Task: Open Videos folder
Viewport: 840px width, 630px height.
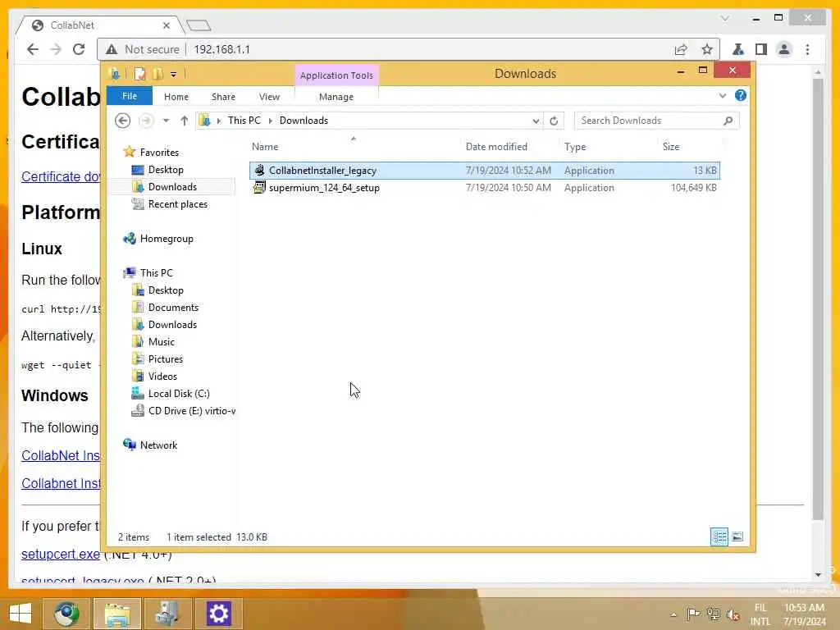Action: [162, 376]
